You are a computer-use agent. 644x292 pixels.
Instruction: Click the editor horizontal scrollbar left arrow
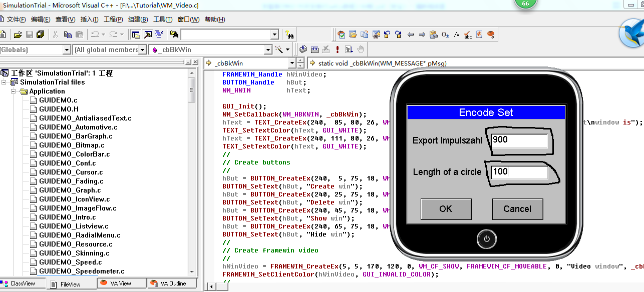click(211, 286)
